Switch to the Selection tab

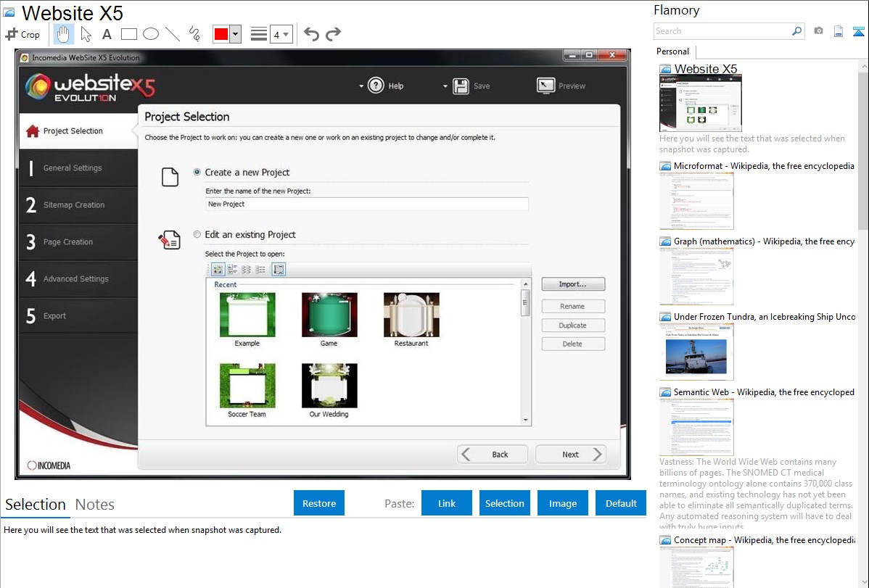tap(36, 505)
